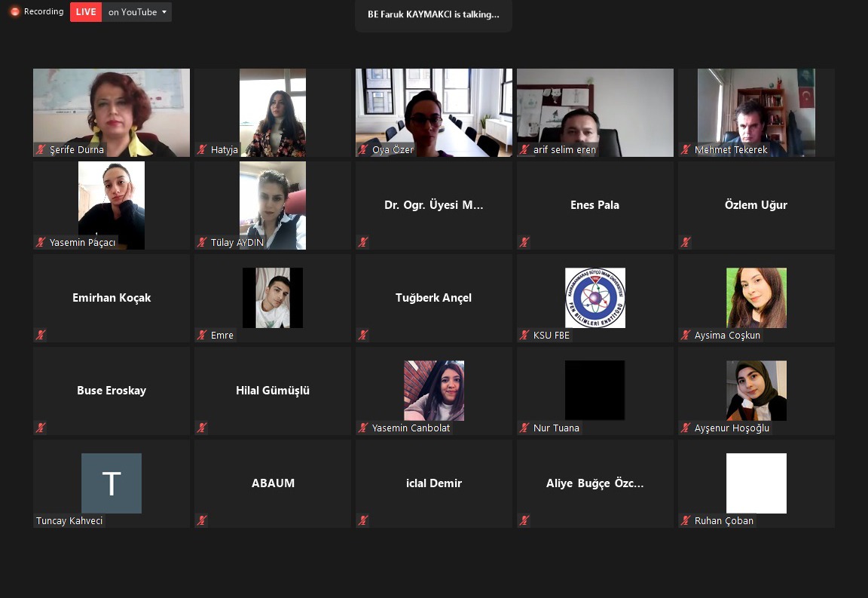The image size is (868, 598).
Task: Select the Emirhan Koçak participant tile
Action: 112,298
